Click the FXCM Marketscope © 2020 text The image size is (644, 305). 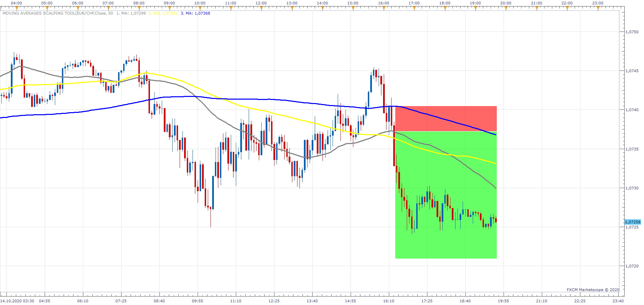(x=593, y=290)
